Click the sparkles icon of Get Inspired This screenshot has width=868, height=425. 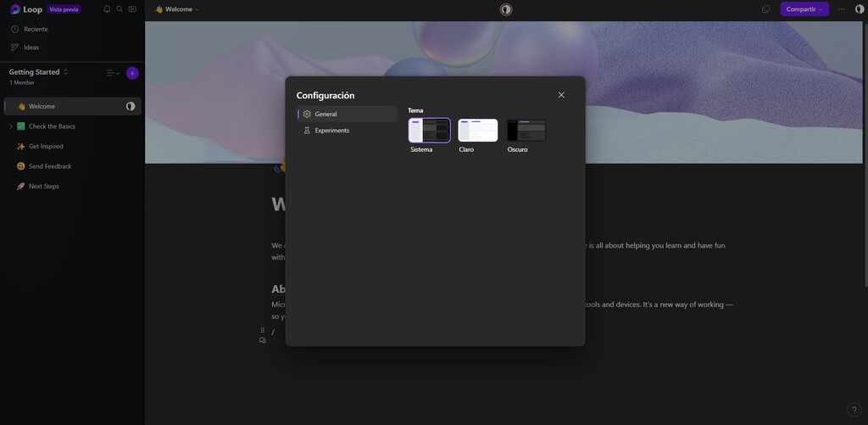click(x=21, y=146)
